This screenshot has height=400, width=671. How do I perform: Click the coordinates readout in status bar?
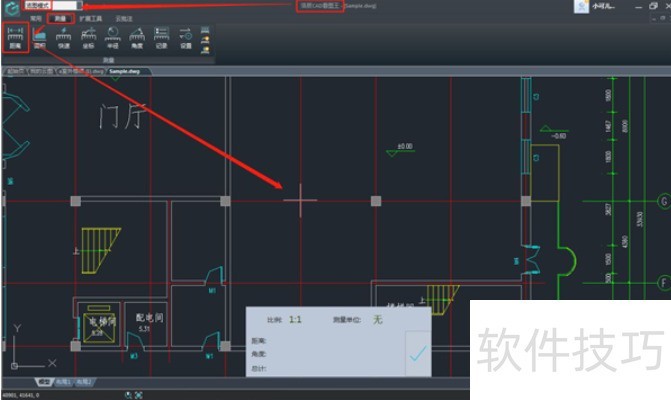click(x=21, y=395)
